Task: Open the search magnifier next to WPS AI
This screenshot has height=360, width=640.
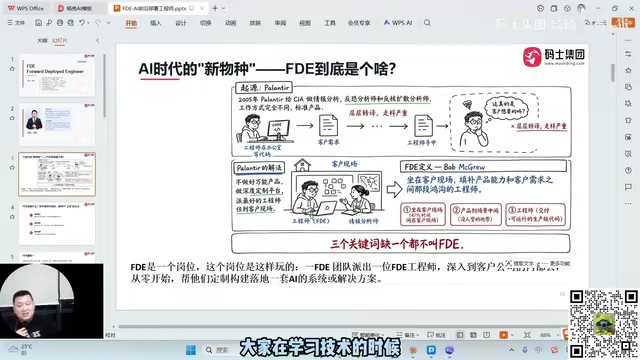Action: pyautogui.click(x=427, y=23)
